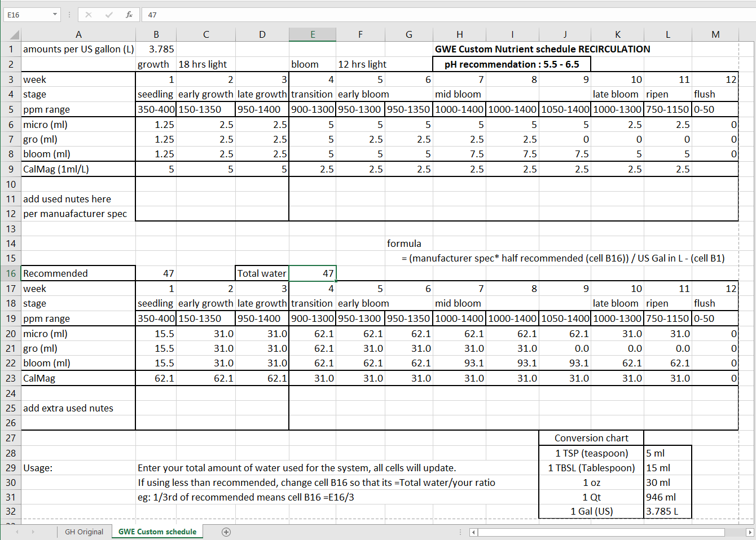Select column E header
756x540 pixels.
[x=313, y=34]
